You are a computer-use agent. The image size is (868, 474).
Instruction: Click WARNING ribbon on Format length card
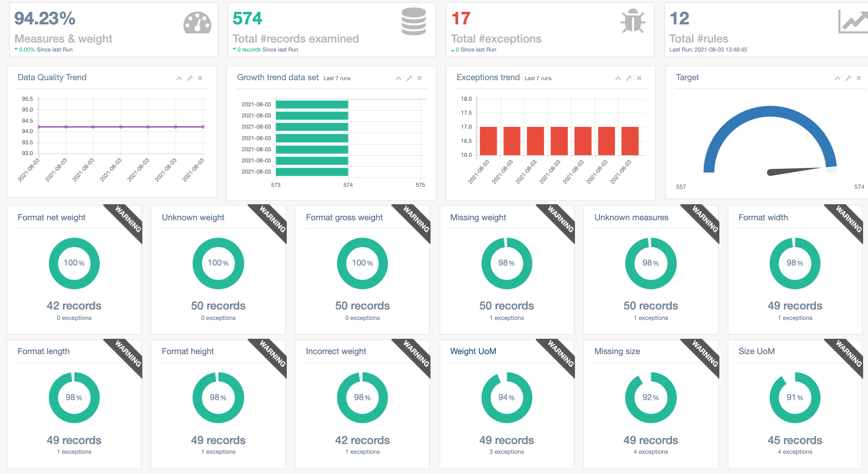[128, 353]
